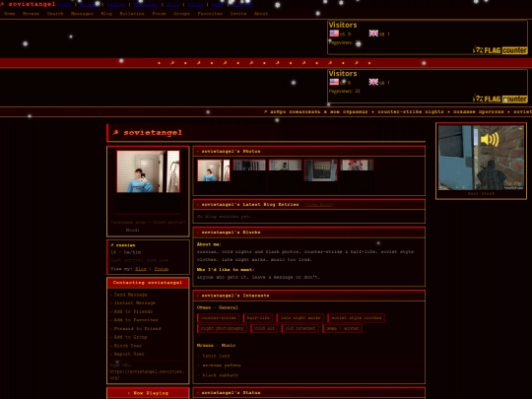
Task: Open the third photo thumbnail
Action: (285, 166)
